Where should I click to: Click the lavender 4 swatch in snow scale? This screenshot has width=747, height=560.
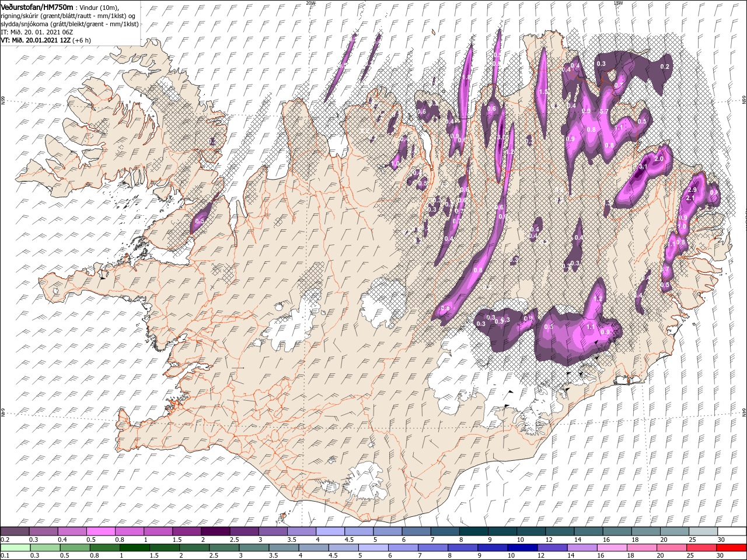(x=330, y=531)
